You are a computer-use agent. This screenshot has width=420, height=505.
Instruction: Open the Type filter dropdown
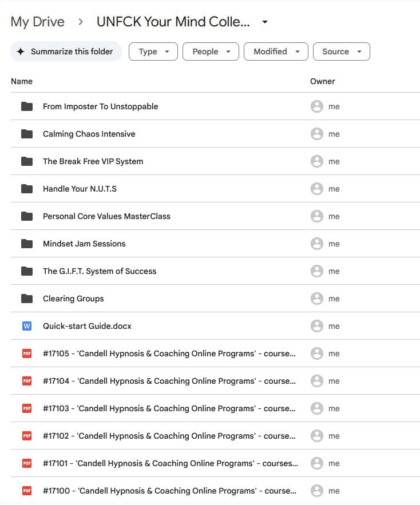coord(153,51)
